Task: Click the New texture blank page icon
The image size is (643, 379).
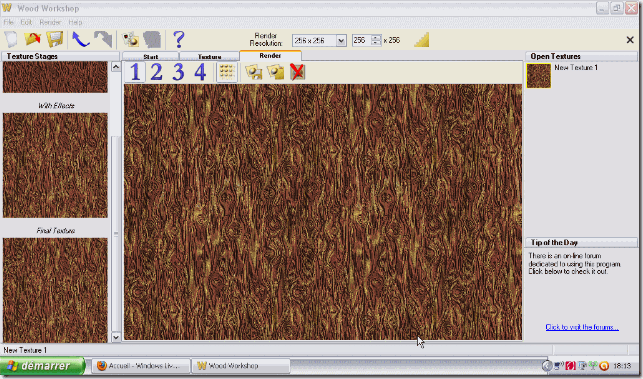Action: (x=11, y=40)
